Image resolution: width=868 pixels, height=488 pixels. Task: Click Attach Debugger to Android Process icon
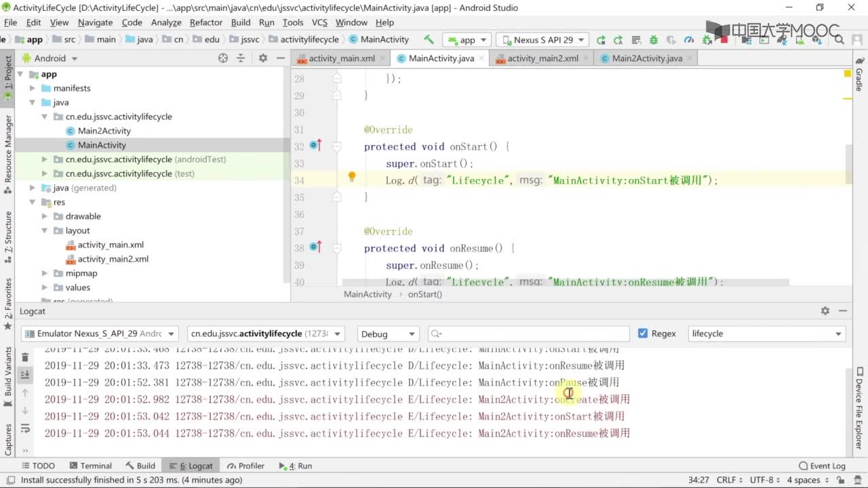tap(707, 40)
